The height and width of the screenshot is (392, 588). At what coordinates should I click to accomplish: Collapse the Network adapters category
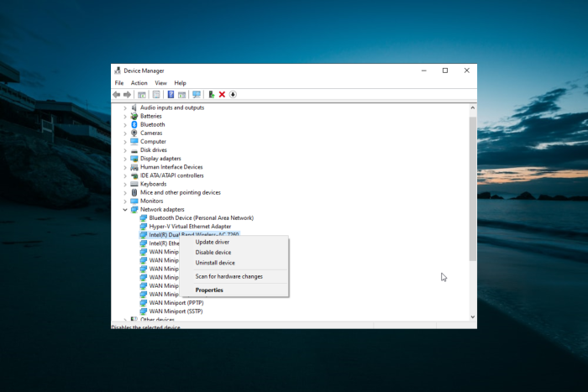click(x=125, y=210)
